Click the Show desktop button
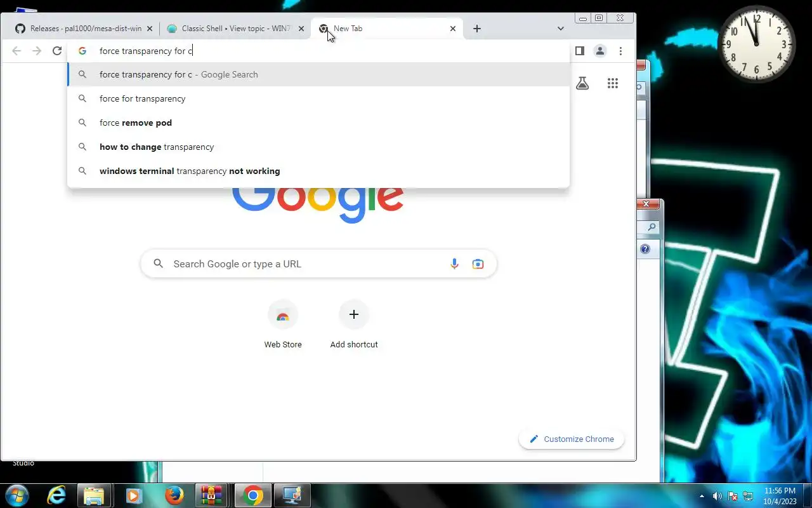Image resolution: width=812 pixels, height=508 pixels. point(807,496)
